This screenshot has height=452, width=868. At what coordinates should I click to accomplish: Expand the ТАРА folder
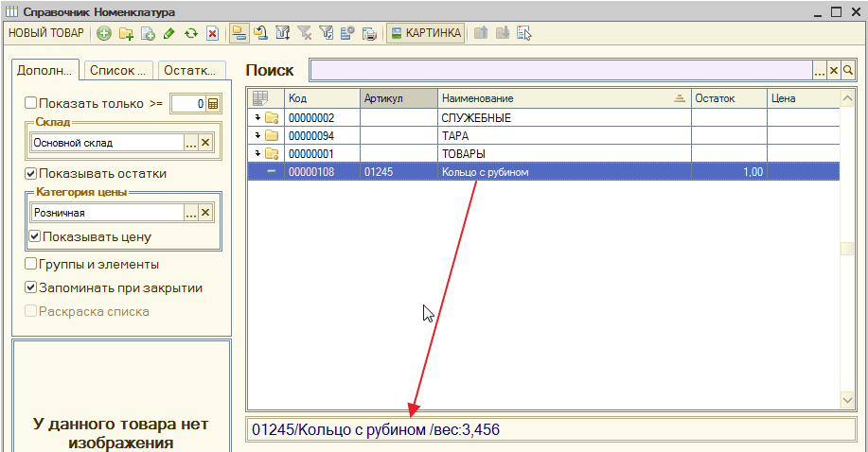[x=257, y=135]
